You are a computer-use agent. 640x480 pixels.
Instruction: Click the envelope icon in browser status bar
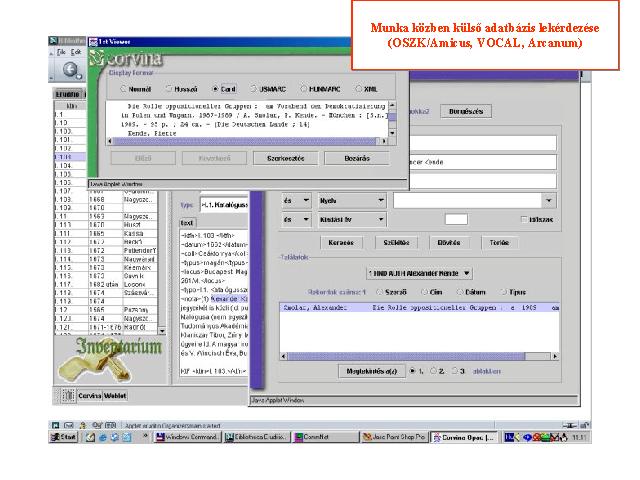pyautogui.click(x=69, y=425)
